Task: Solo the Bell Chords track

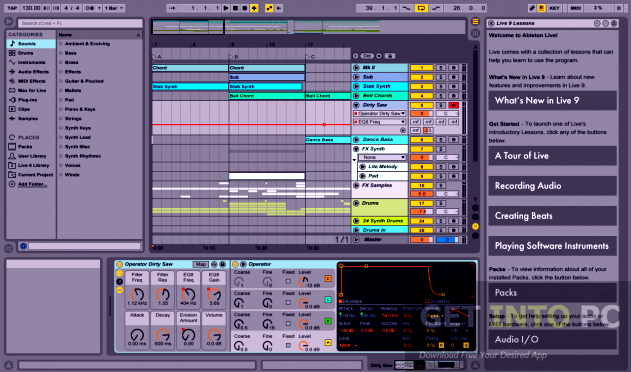Action: point(441,96)
